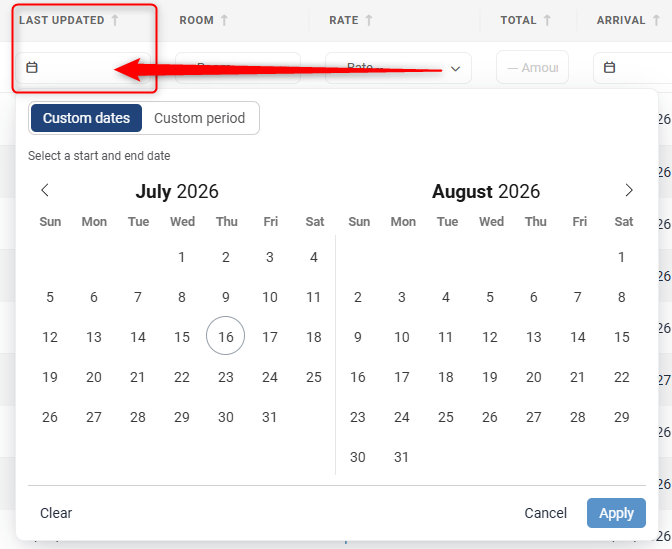Choose July 1 as start date
Image resolution: width=672 pixels, height=549 pixels.
pos(182,257)
